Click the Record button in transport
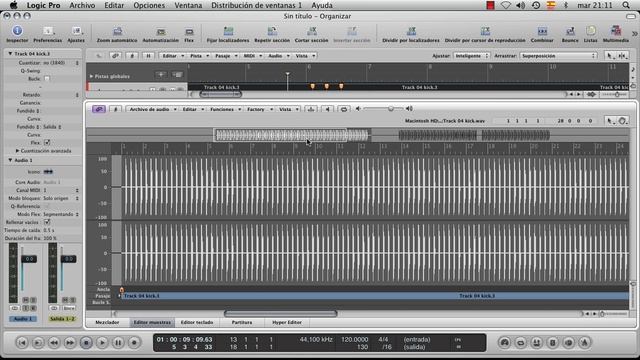640x360 pixels. pos(134,342)
